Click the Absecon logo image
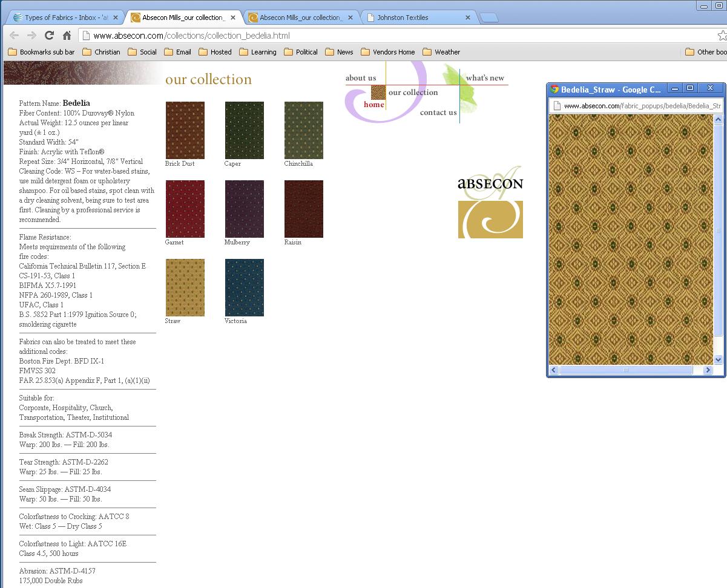727x588 pixels. 490,203
